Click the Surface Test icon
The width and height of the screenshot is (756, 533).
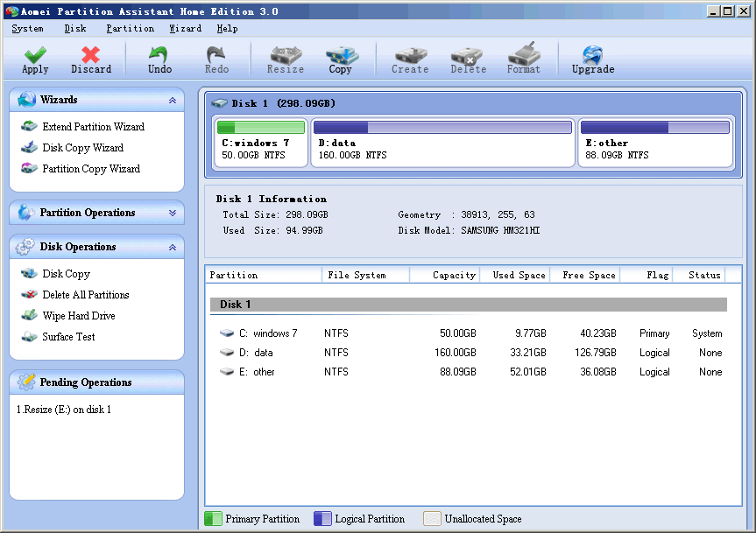tap(29, 337)
